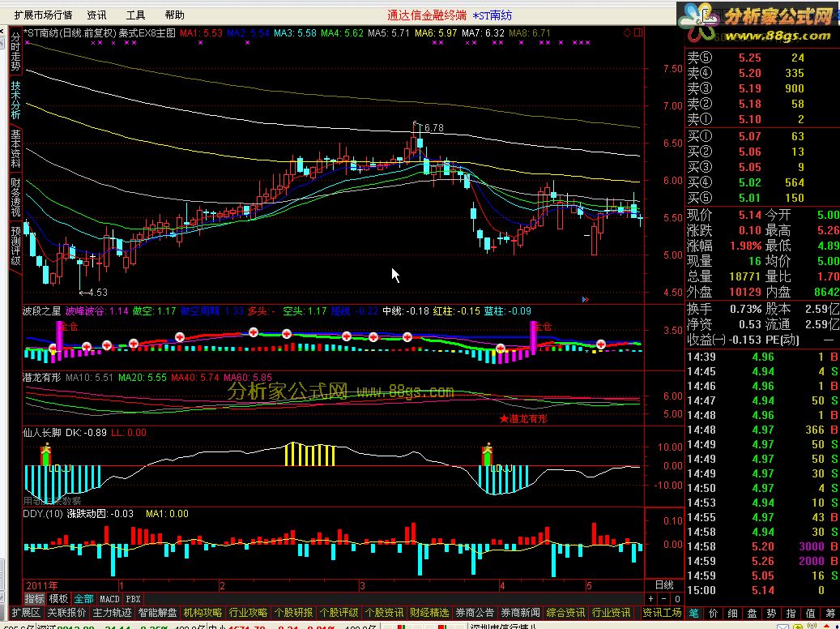Select the 模板 tab below the chart

58,599
